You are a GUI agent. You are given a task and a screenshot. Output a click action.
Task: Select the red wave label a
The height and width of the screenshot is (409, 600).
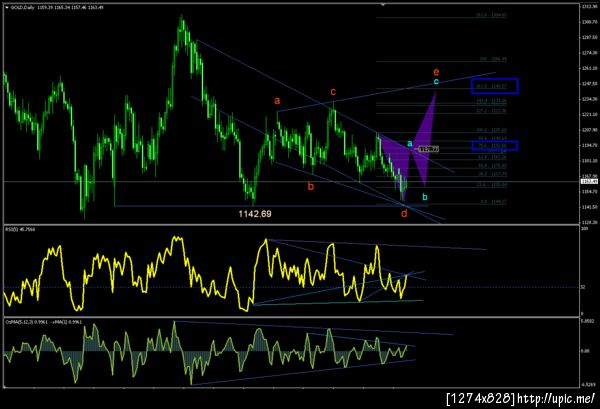(277, 101)
